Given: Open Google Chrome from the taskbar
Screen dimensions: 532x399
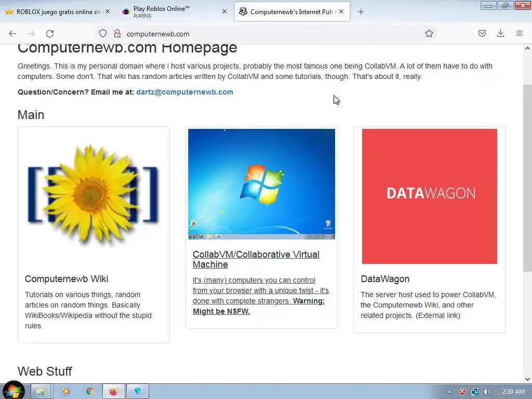Looking at the screenshot, I should point(89,392).
